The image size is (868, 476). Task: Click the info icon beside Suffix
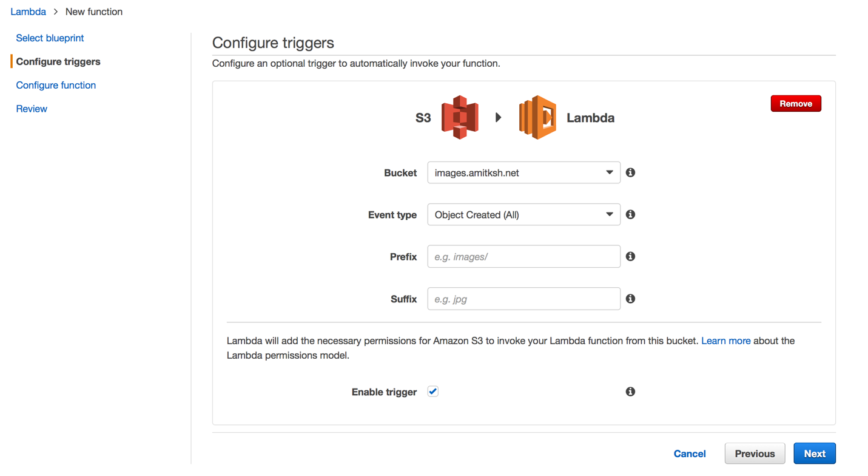[x=630, y=299]
